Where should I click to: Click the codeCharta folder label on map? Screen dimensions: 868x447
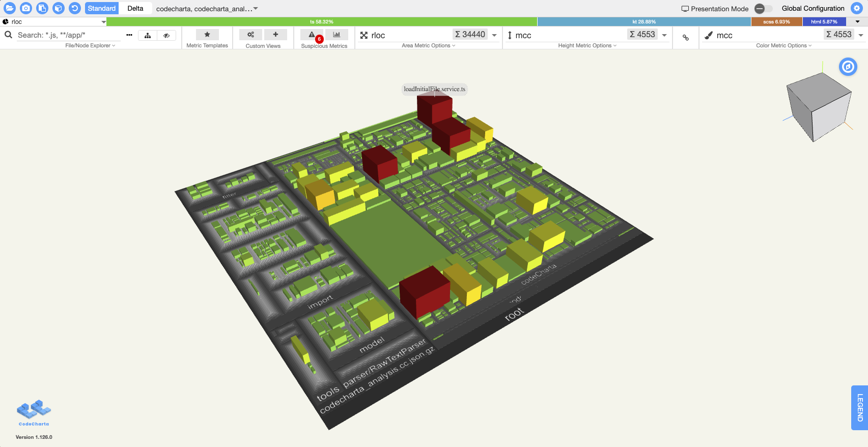(x=539, y=274)
